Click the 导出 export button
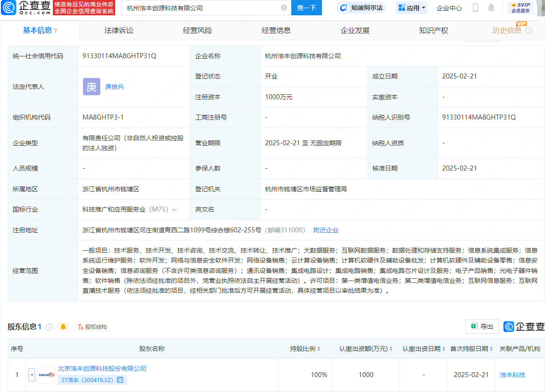 pos(482,327)
